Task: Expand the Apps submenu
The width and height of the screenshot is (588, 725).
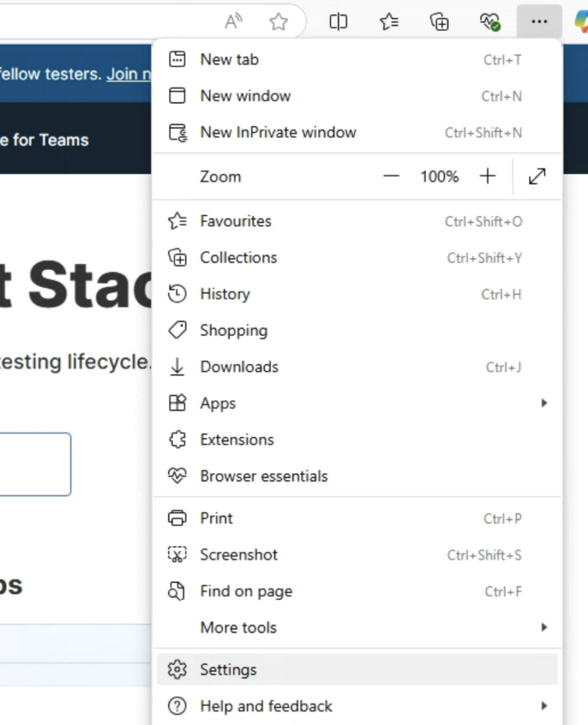Action: click(x=218, y=403)
